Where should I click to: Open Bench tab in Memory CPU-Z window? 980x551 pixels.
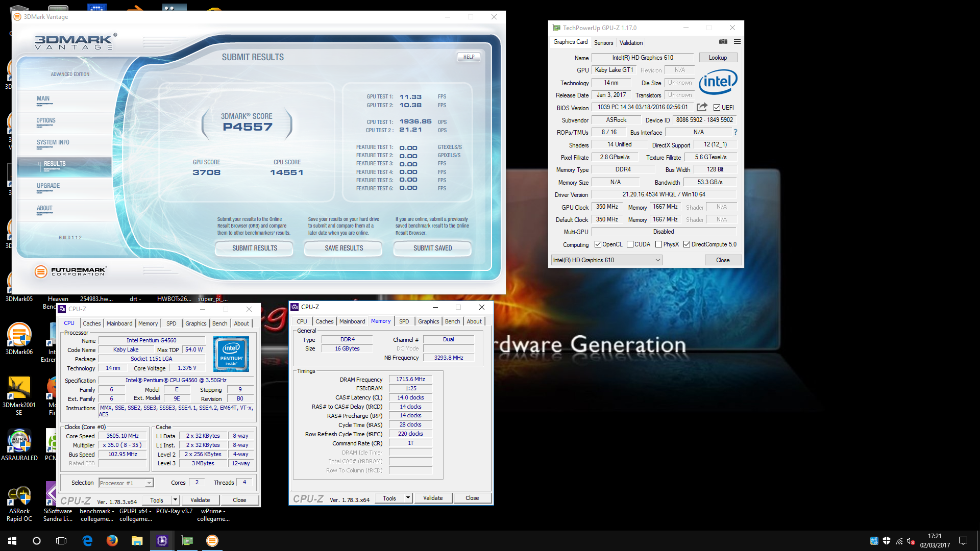[452, 321]
